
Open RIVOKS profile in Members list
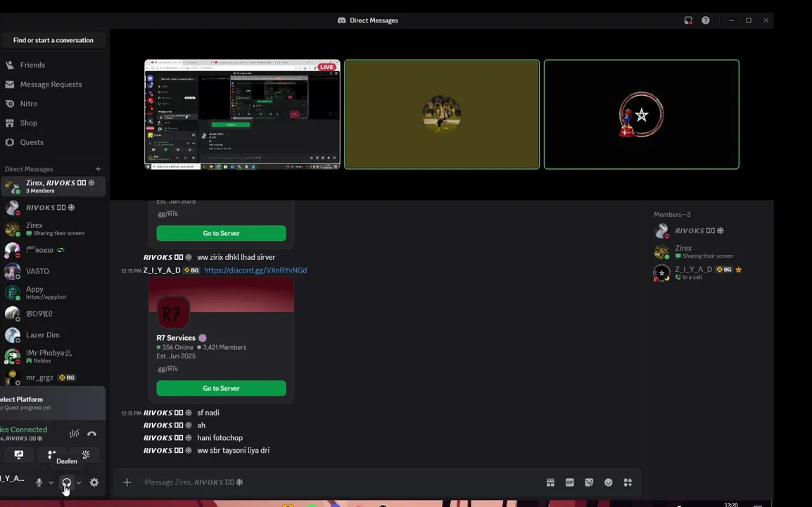click(709, 231)
